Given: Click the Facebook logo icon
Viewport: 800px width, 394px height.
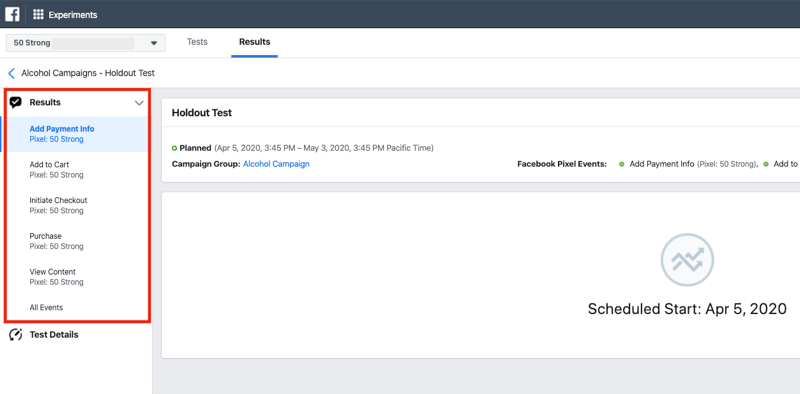Looking at the screenshot, I should 12,14.
